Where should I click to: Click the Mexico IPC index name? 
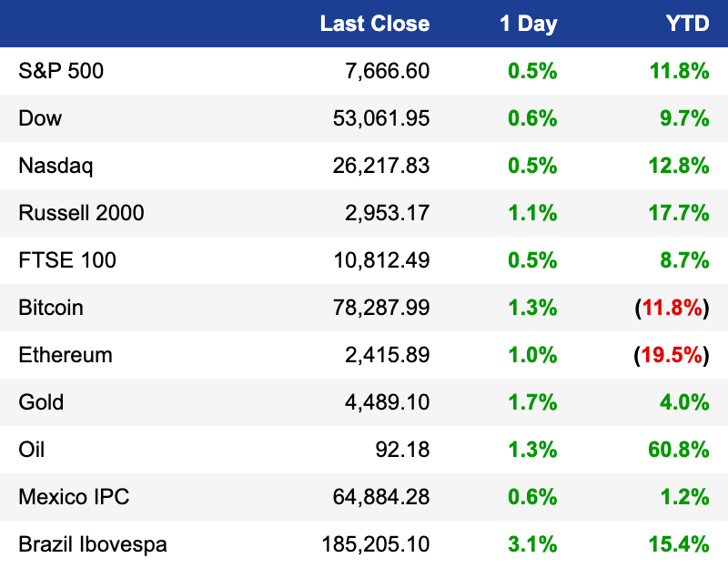(74, 497)
